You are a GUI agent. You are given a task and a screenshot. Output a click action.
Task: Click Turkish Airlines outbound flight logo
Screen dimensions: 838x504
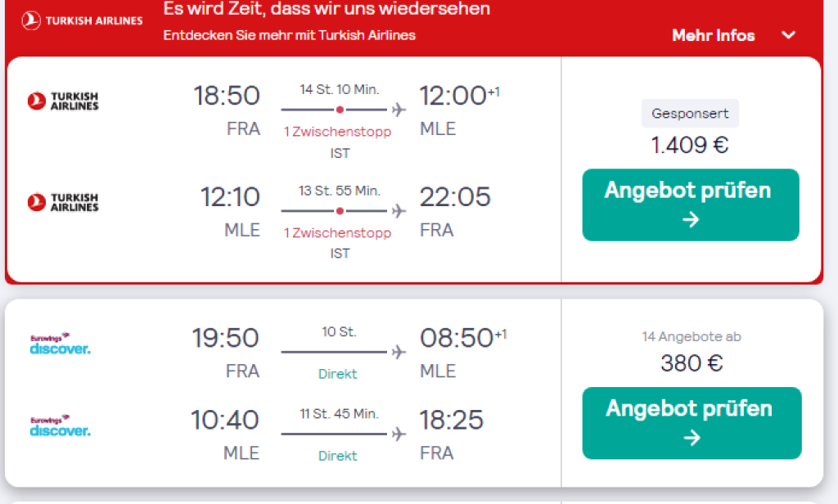63,101
